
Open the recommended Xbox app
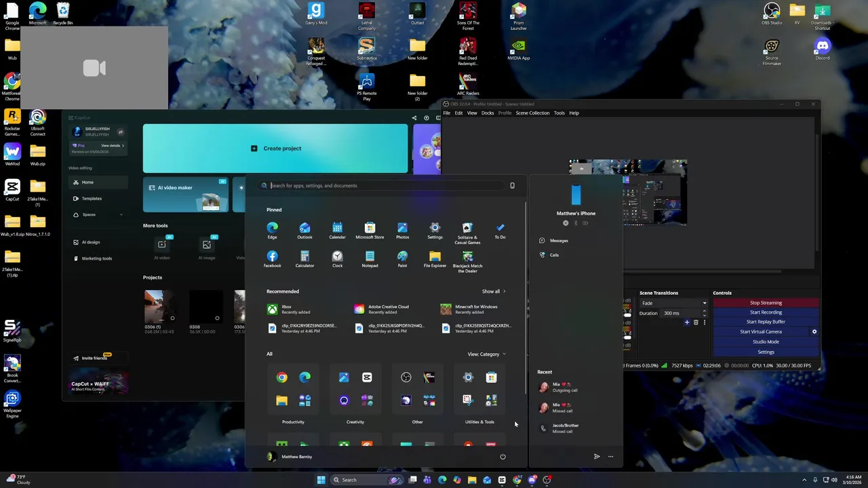click(289, 309)
